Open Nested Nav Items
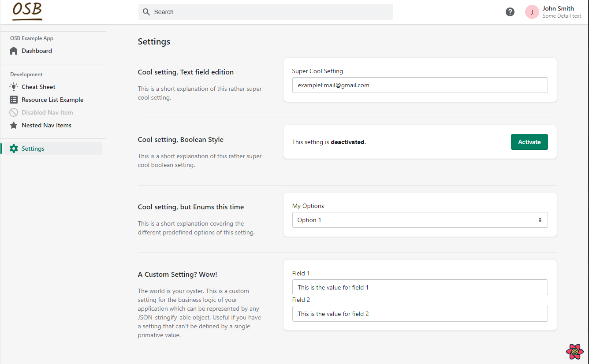 [x=53, y=125]
